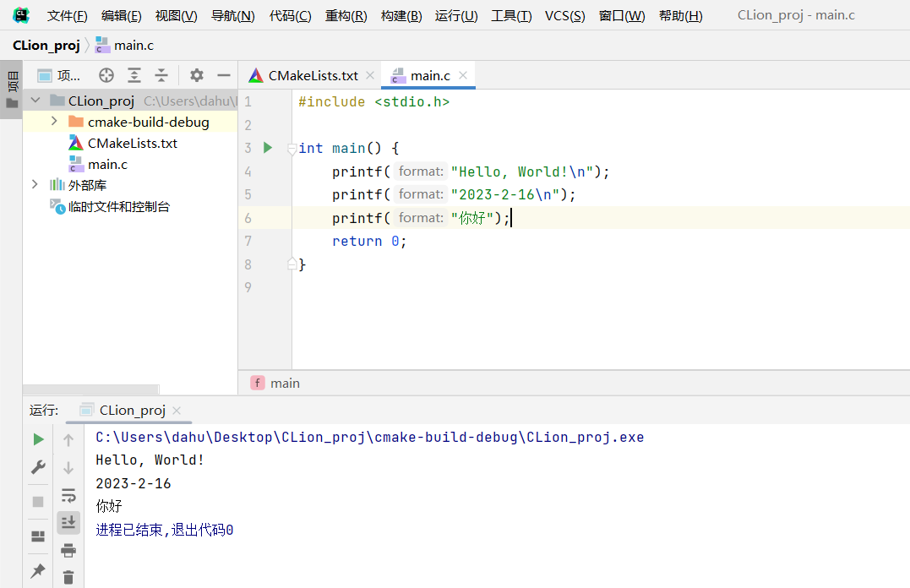Click the CLion_proj.exe path in console
This screenshot has height=588, width=910.
370,437
